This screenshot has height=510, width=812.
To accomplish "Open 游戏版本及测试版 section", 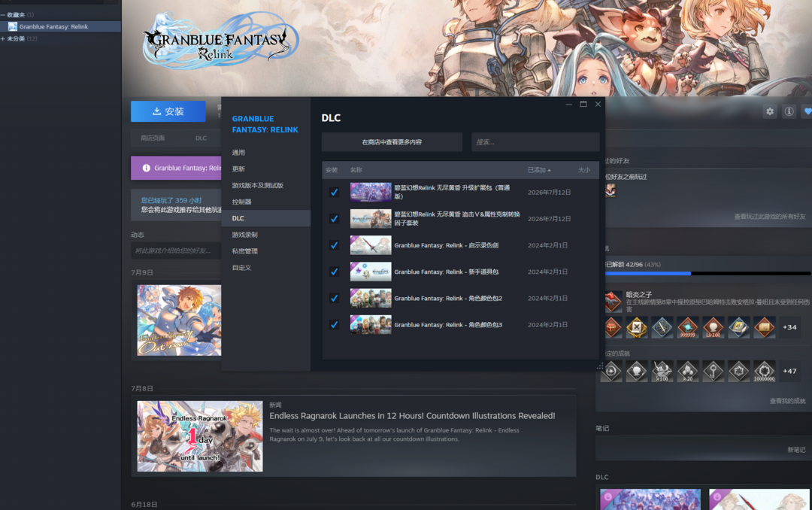I will point(266,186).
